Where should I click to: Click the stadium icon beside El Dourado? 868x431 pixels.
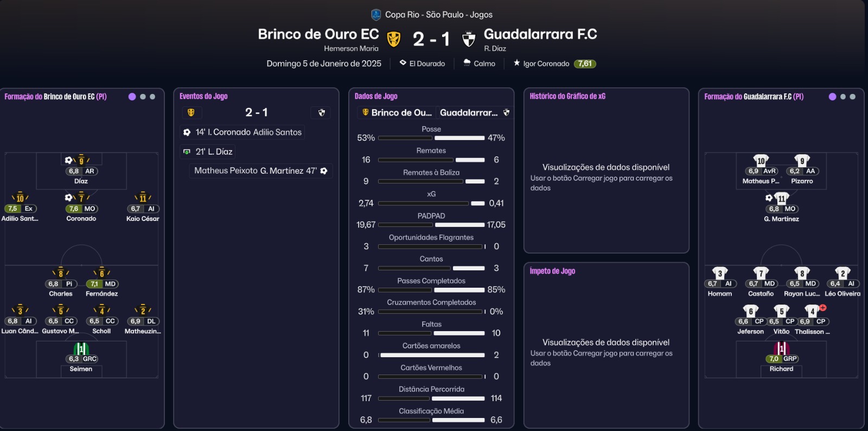pyautogui.click(x=402, y=64)
